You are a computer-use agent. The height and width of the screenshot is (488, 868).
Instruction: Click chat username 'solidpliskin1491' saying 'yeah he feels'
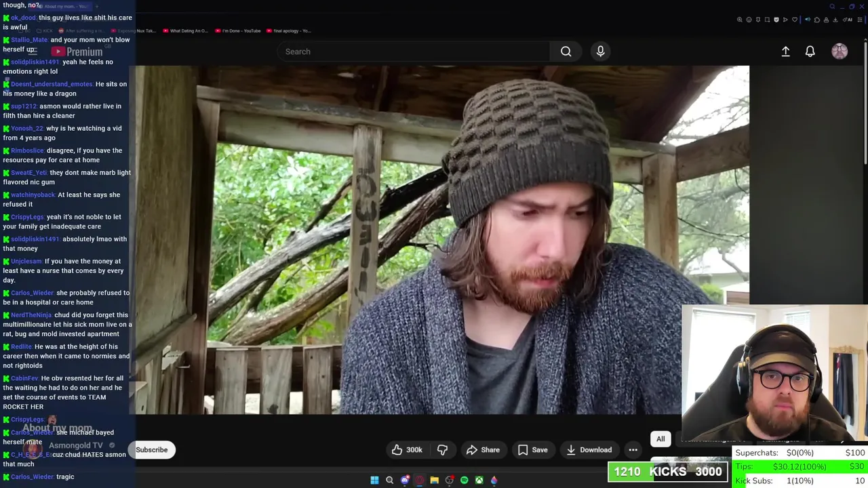35,62
